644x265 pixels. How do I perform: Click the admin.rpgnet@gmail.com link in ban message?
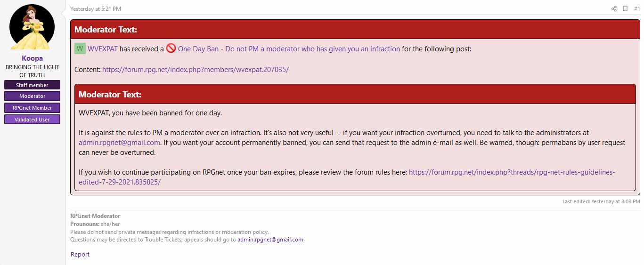120,143
